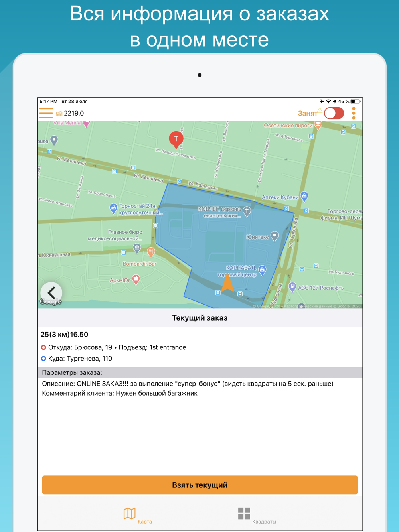The image size is (399, 532).
Task: Tap the red T map marker
Action: [x=176, y=140]
